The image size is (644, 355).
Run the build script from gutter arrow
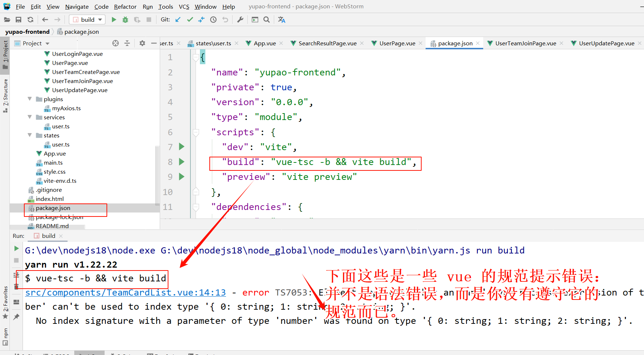pyautogui.click(x=182, y=162)
